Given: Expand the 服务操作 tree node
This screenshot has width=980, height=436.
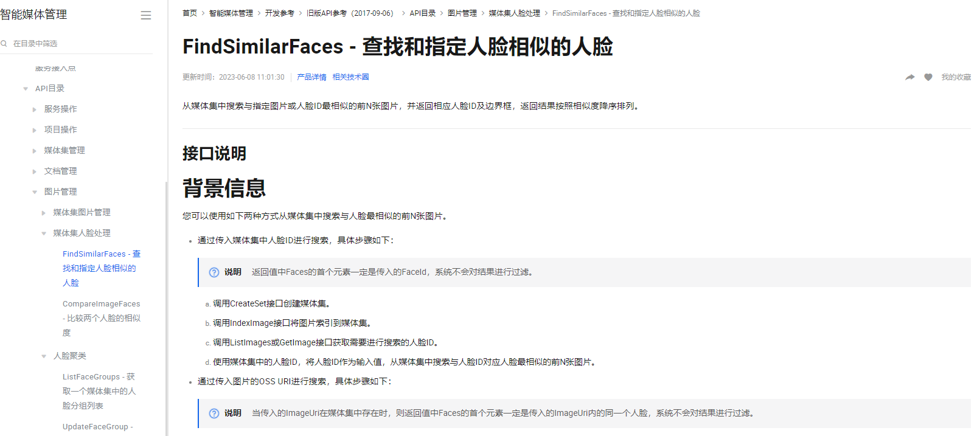Looking at the screenshot, I should (35, 109).
